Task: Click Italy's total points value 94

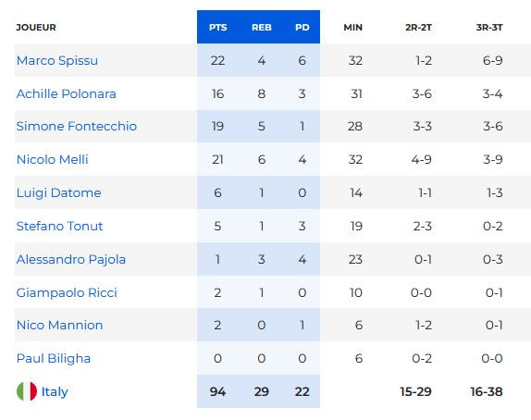Action: [217, 391]
